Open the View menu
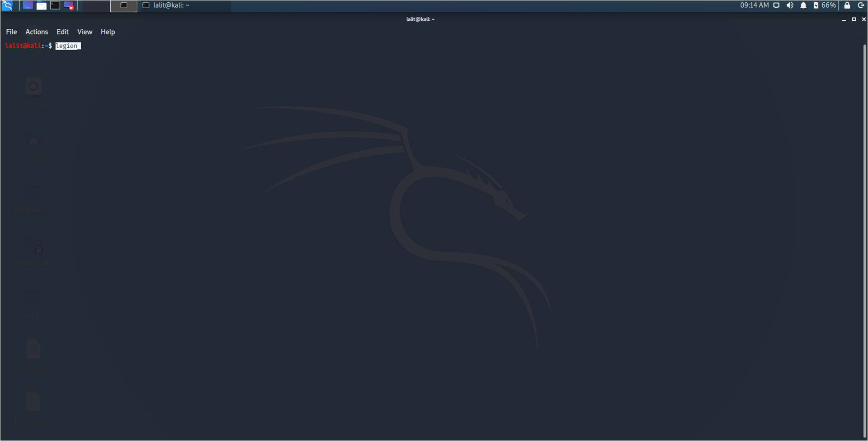 point(84,32)
